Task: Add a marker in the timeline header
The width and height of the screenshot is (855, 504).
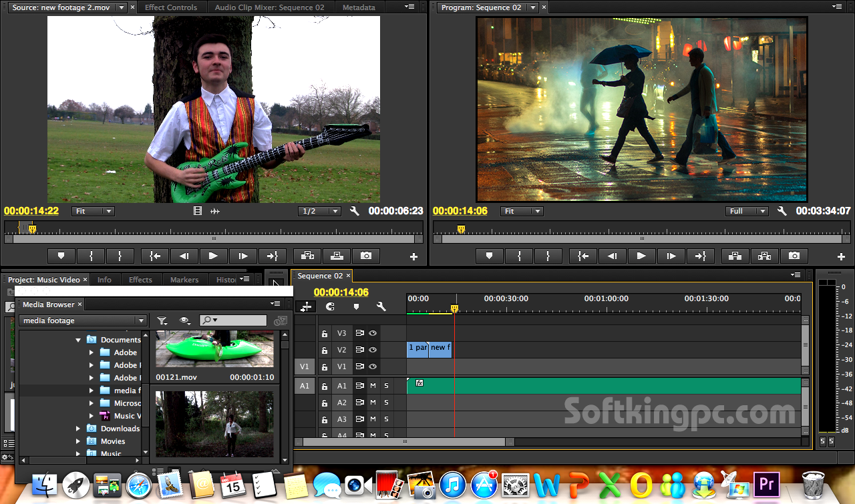Action: tap(356, 306)
